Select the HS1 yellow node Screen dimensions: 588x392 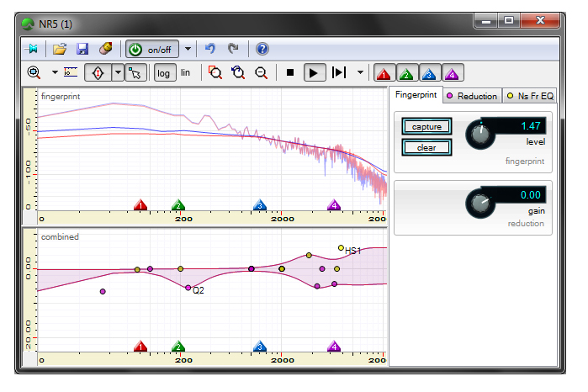(x=341, y=247)
